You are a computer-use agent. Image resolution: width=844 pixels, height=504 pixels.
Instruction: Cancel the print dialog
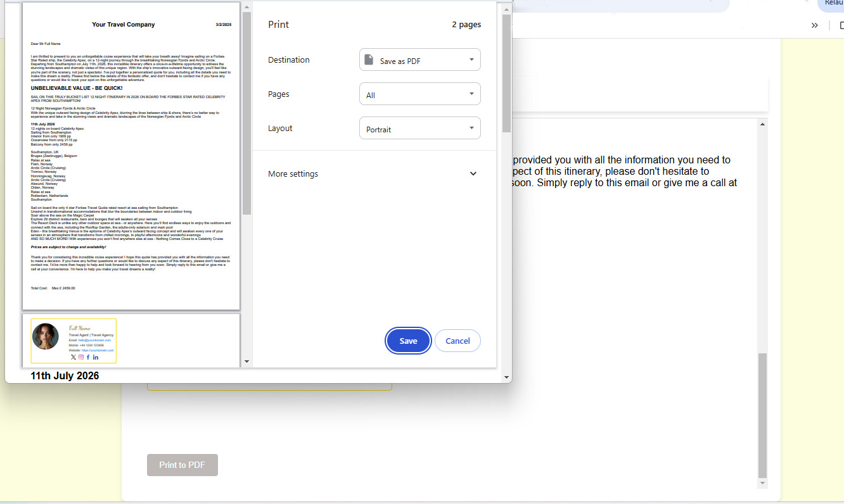[457, 341]
